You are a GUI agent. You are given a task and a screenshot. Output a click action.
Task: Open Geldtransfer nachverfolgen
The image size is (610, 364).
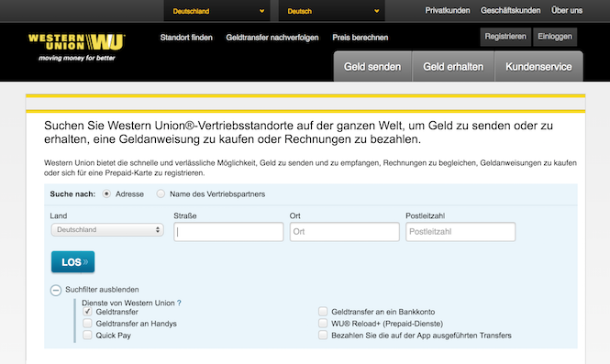[x=272, y=38]
